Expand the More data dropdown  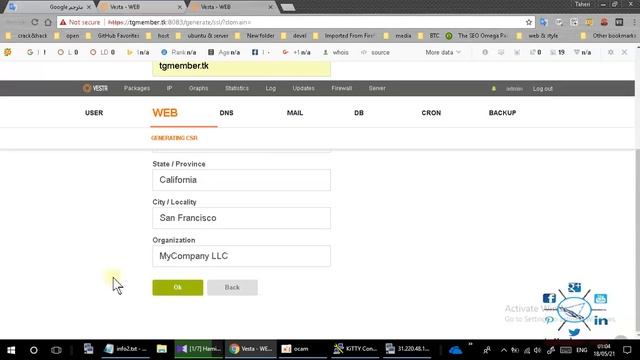(443, 52)
